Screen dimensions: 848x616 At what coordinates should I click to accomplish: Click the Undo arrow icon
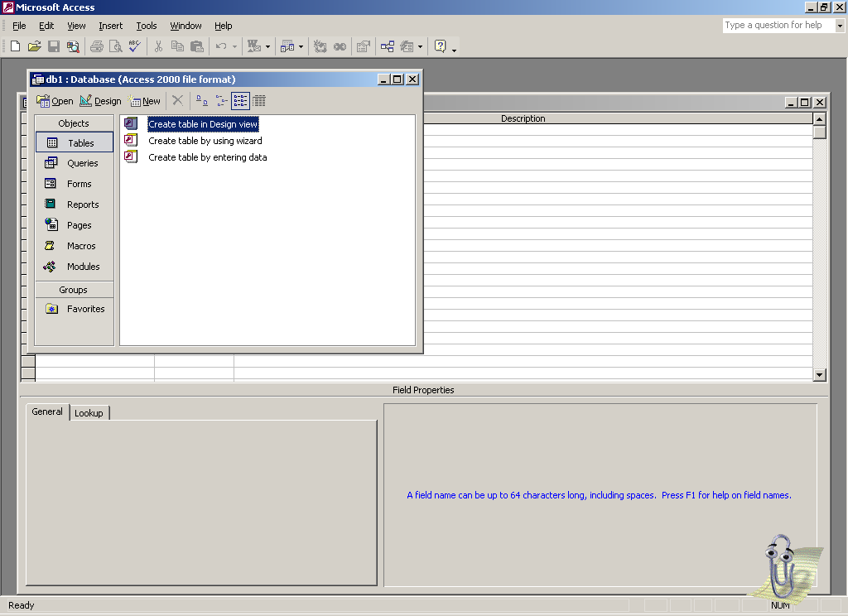coord(220,46)
